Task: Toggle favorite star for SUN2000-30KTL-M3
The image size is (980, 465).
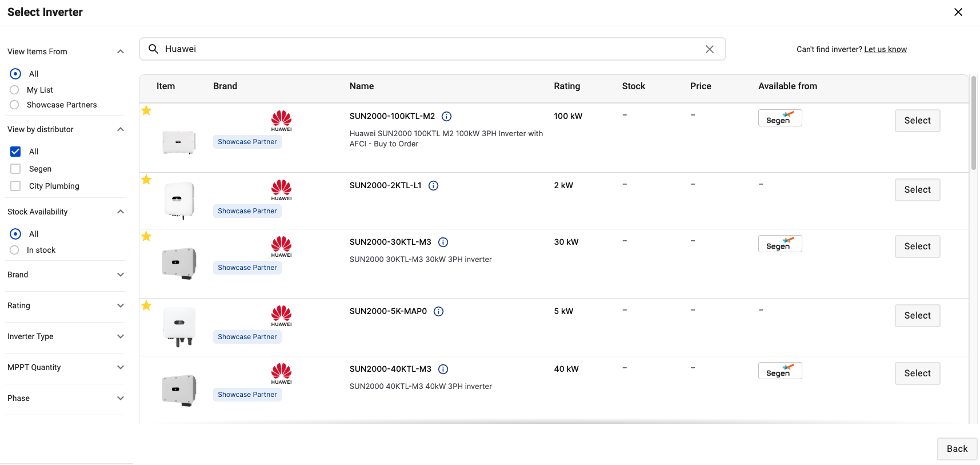Action: click(146, 236)
